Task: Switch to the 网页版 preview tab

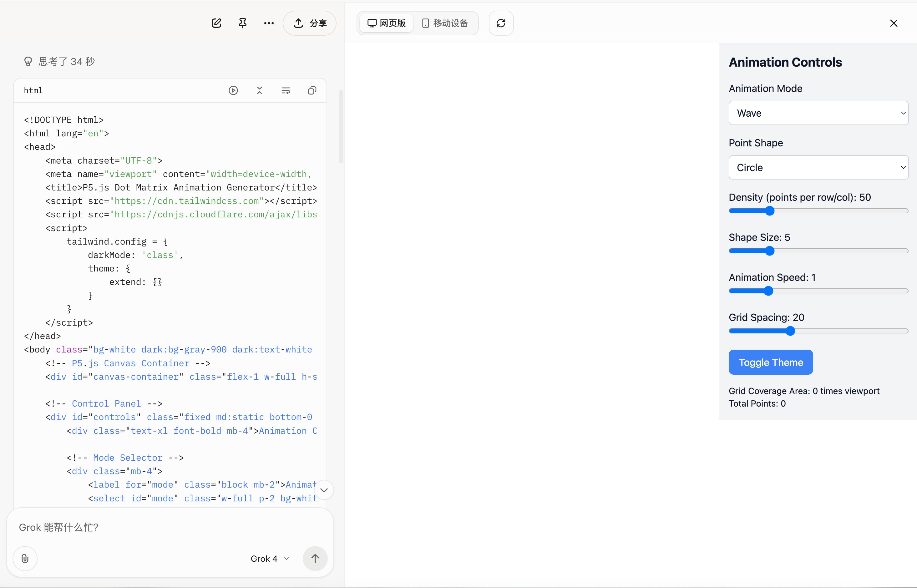Action: click(x=386, y=23)
